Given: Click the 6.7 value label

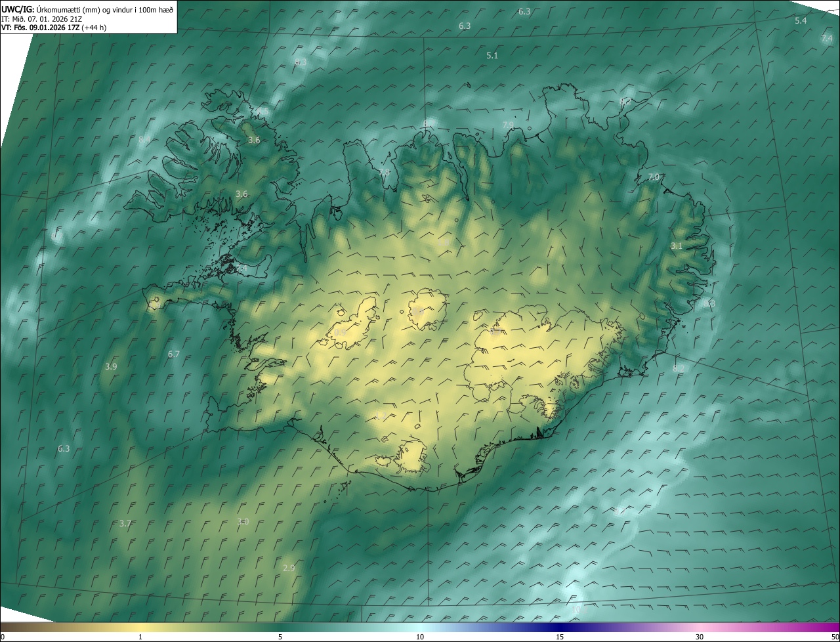Looking at the screenshot, I should click(174, 354).
